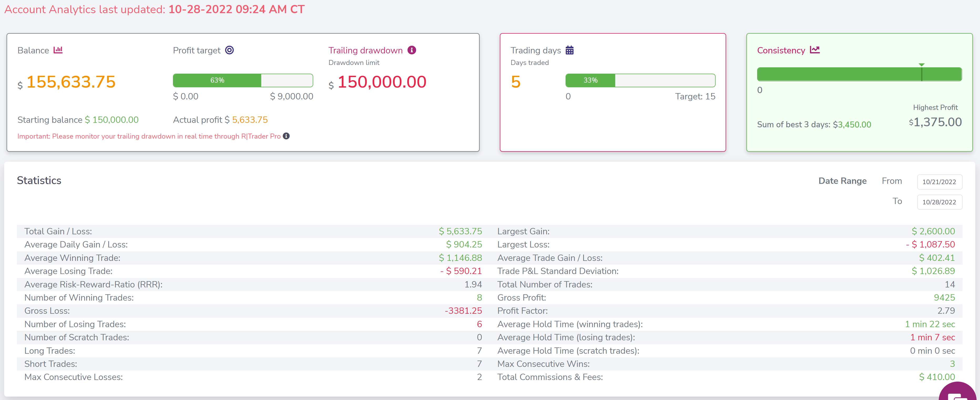Click the Statistics section heading
This screenshot has width=980, height=400.
coord(39,180)
